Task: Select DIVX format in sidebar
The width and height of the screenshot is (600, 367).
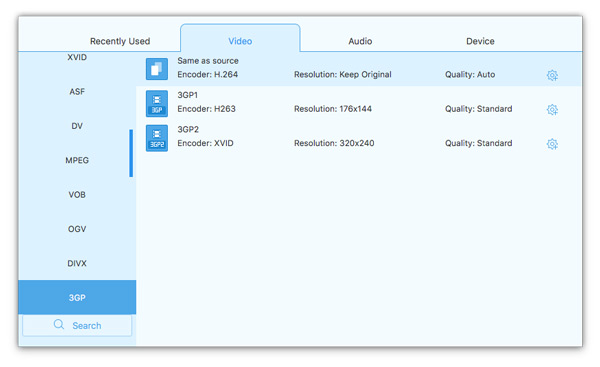Action: [x=77, y=263]
